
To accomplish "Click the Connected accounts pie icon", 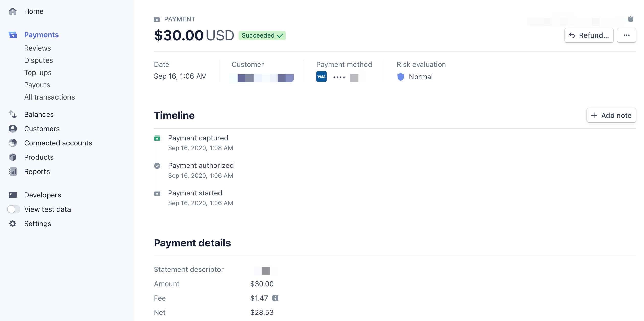I will [13, 143].
